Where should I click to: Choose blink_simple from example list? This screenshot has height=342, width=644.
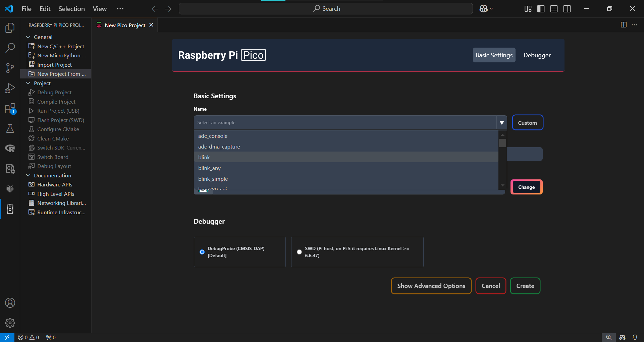(x=346, y=179)
